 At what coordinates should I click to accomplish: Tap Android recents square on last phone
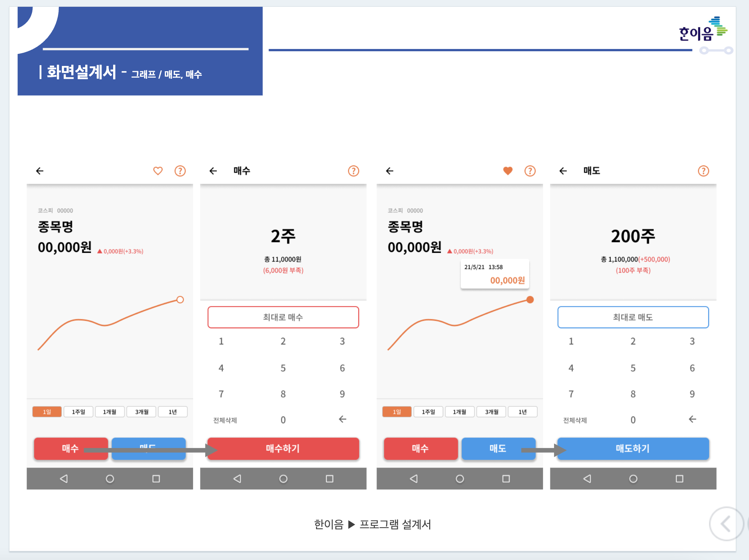pos(679,479)
